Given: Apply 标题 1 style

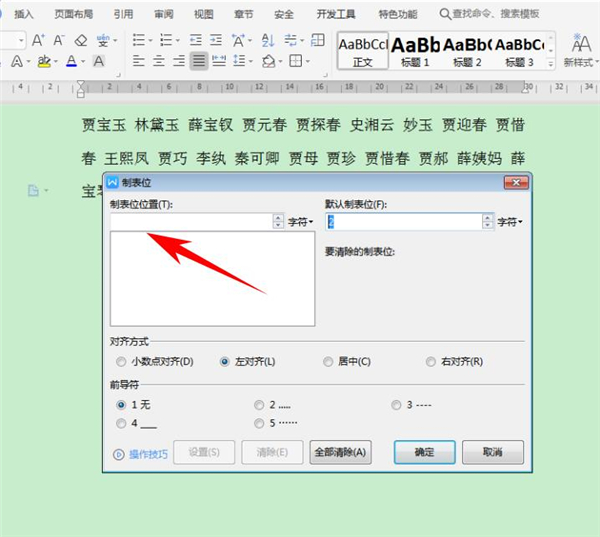Looking at the screenshot, I should pyautogui.click(x=415, y=51).
